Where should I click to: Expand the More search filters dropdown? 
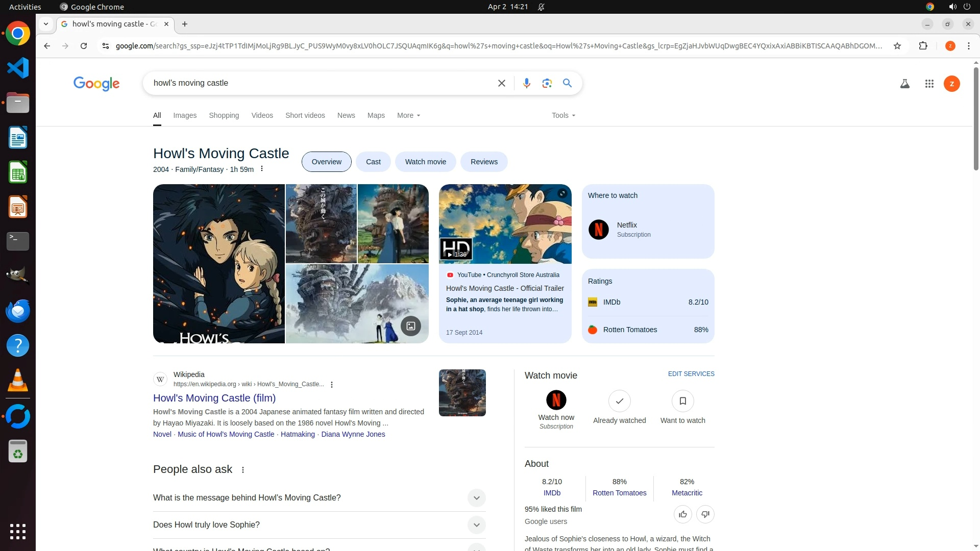(408, 115)
